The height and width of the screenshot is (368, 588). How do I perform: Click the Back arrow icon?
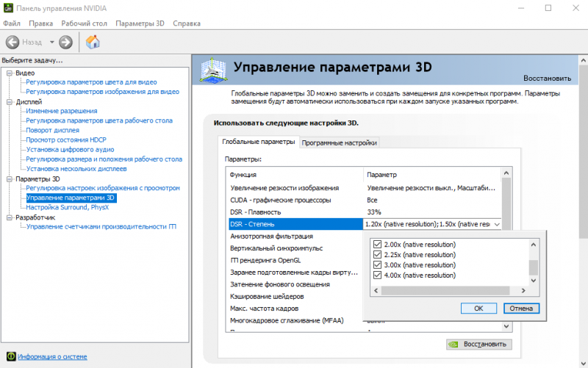12,42
